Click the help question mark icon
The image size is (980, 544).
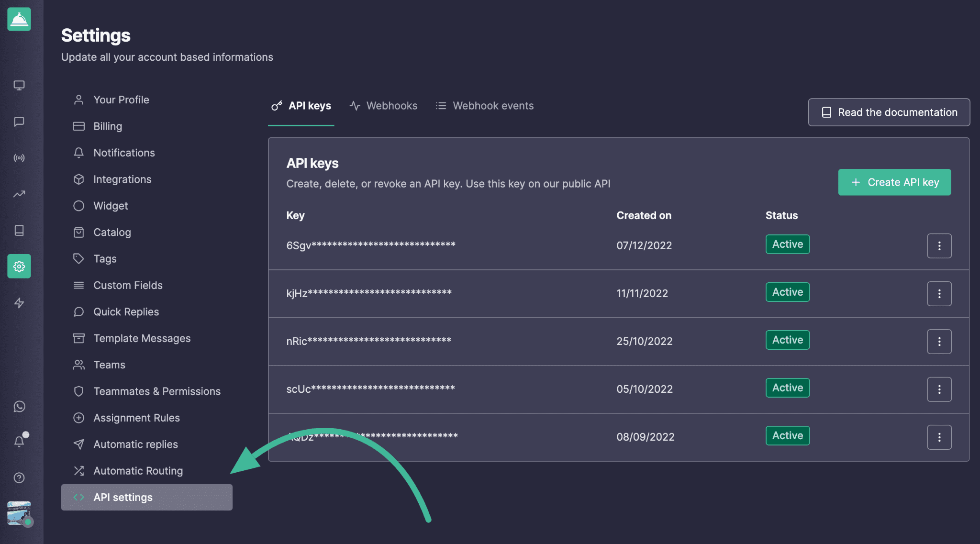(19, 477)
